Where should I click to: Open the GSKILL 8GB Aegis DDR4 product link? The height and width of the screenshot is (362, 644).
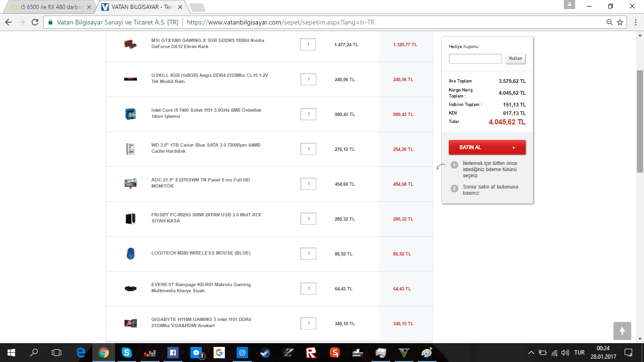209,78
